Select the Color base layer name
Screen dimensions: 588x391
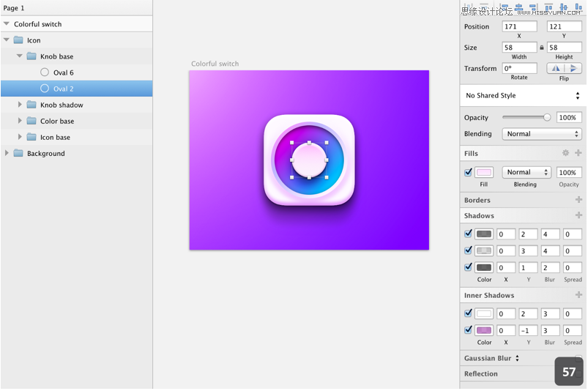[x=57, y=121]
